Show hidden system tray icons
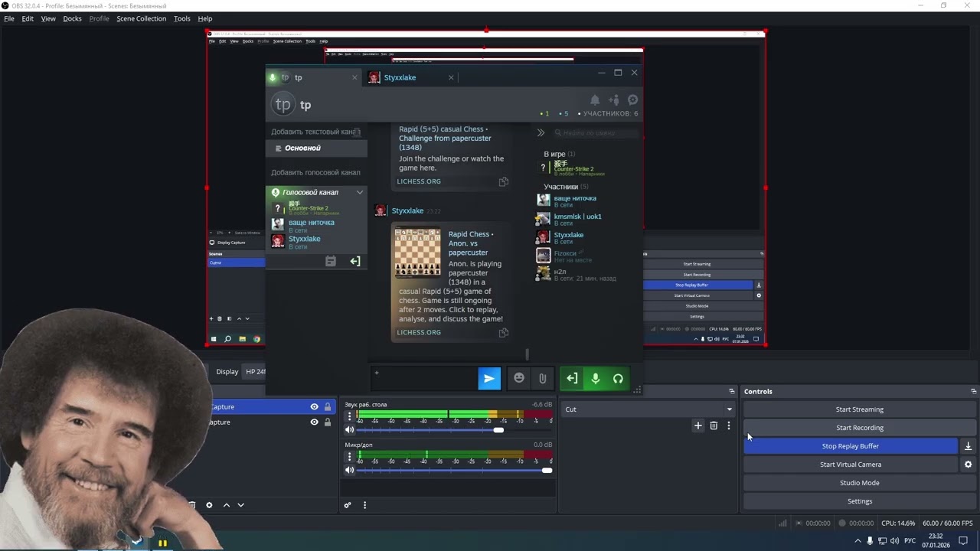 (x=857, y=541)
